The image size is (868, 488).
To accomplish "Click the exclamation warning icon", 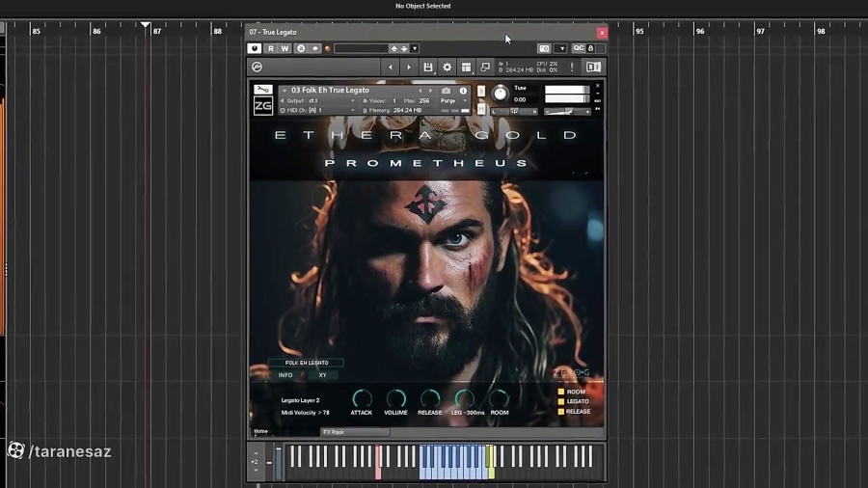I will (572, 68).
